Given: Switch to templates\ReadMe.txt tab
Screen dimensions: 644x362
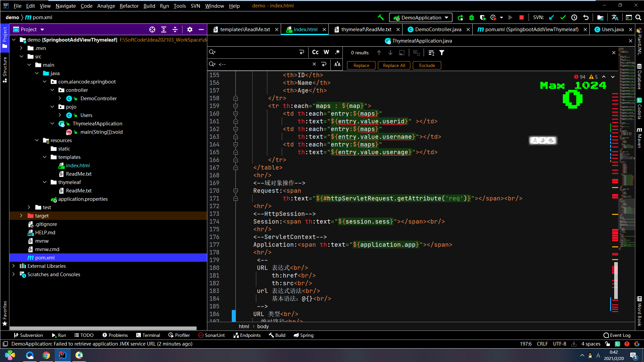Looking at the screenshot, I should [245, 29].
